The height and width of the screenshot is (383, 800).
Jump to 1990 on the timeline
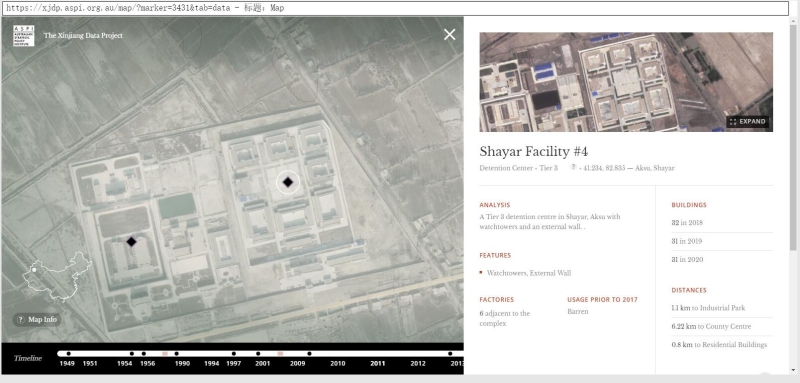coord(177,354)
